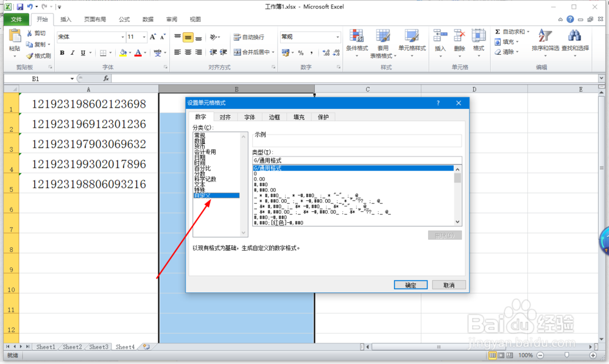The height and width of the screenshot is (364, 609).
Task: Open Cell Styles (单元格样式)
Action: click(x=412, y=43)
